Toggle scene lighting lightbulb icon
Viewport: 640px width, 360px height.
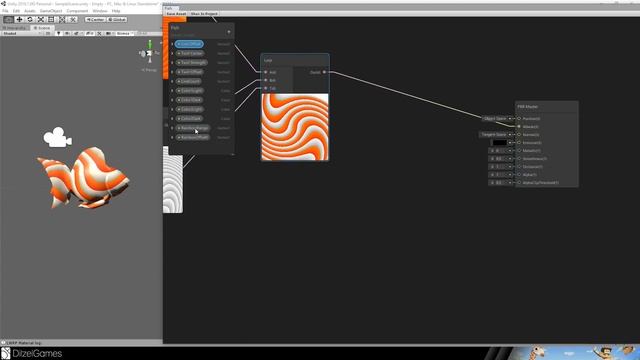tap(59, 33)
